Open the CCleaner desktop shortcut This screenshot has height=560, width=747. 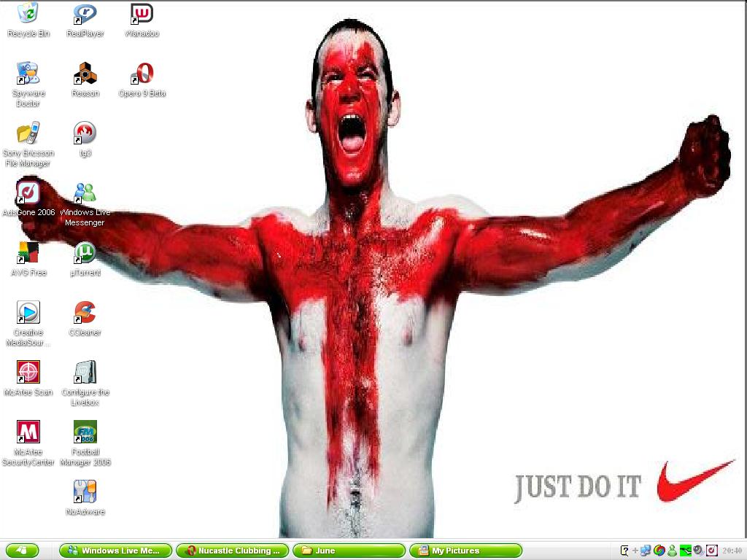(85, 313)
